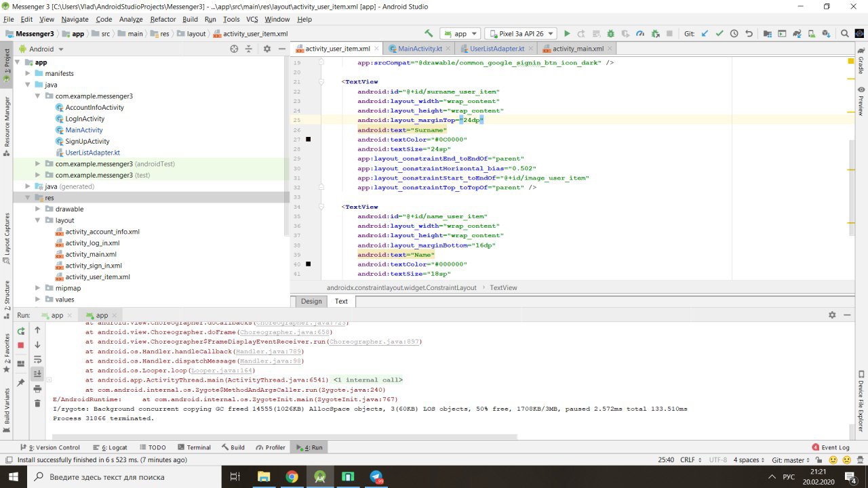Open the Profile app gauge icon
The image size is (868, 488).
(x=640, y=33)
